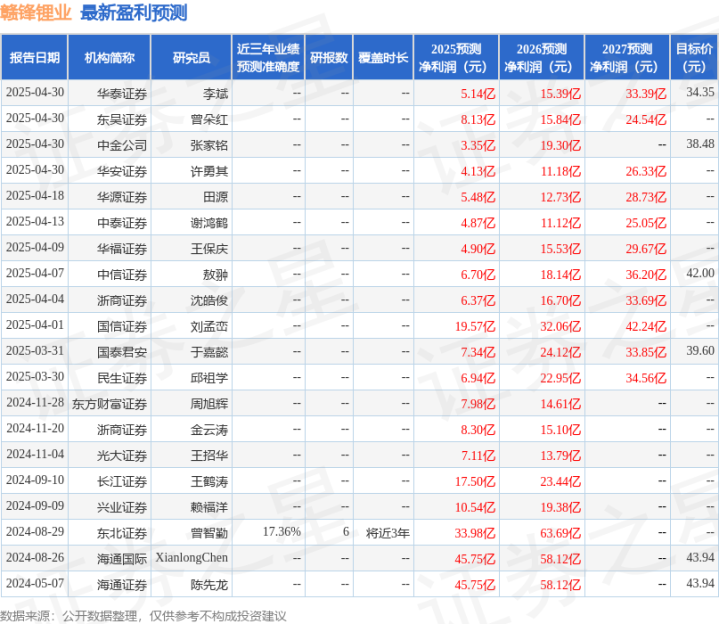Click 5.14亿 forecast for 华泰证券
Screen dimensions: 719x624
[x=478, y=94]
